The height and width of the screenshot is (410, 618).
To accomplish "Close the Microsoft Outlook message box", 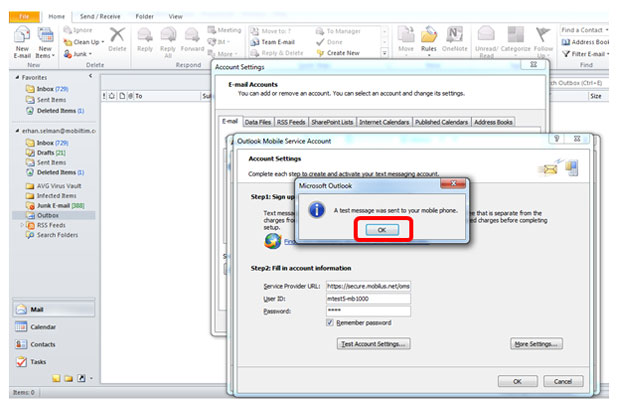I will tap(453, 183).
